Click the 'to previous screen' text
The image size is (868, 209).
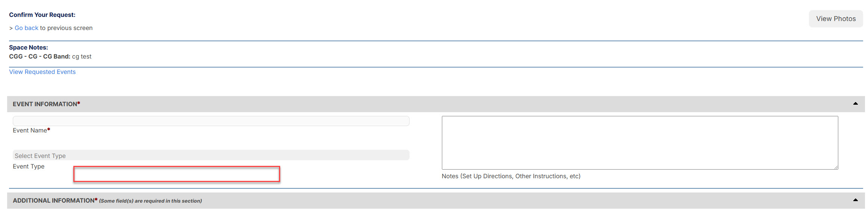coord(66,28)
